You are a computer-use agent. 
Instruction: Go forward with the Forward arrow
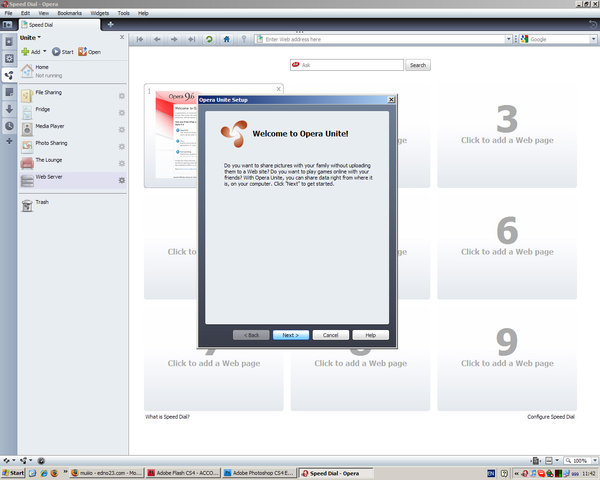(x=174, y=39)
